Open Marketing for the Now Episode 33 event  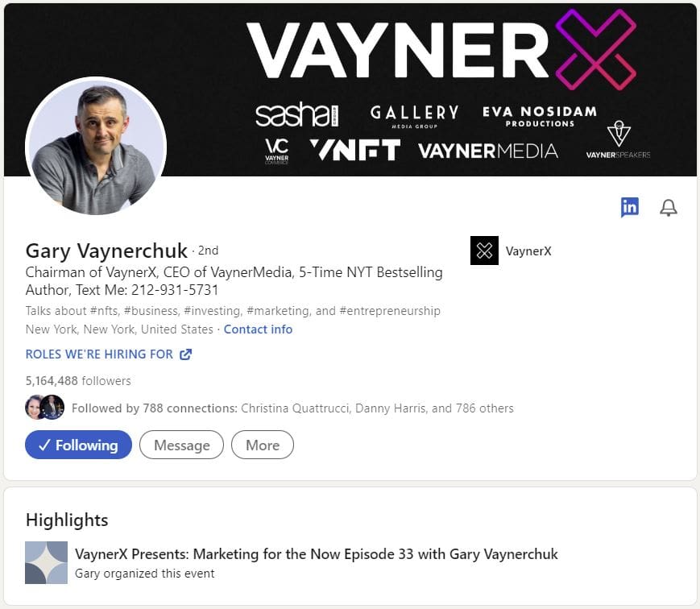point(316,554)
